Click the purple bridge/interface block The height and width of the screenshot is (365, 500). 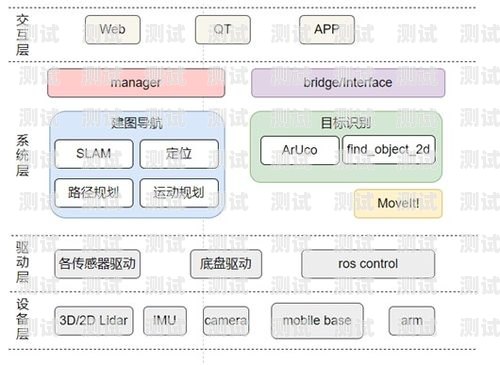pos(348,83)
